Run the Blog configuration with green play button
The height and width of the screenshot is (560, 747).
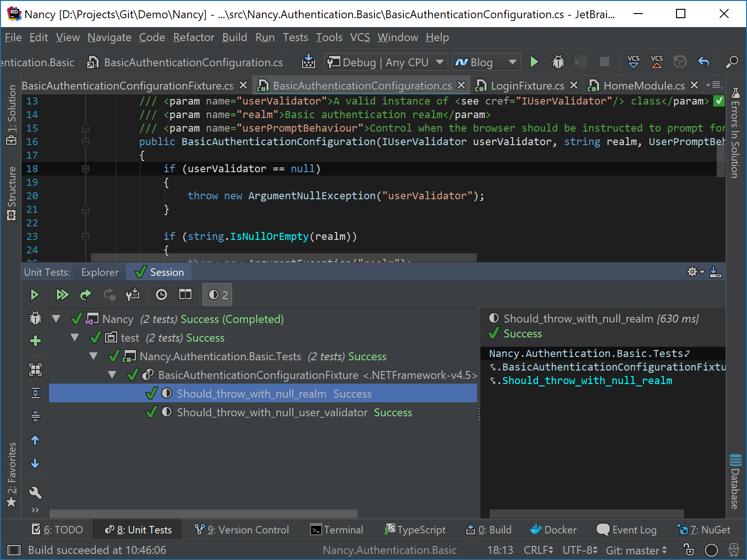pos(534,62)
